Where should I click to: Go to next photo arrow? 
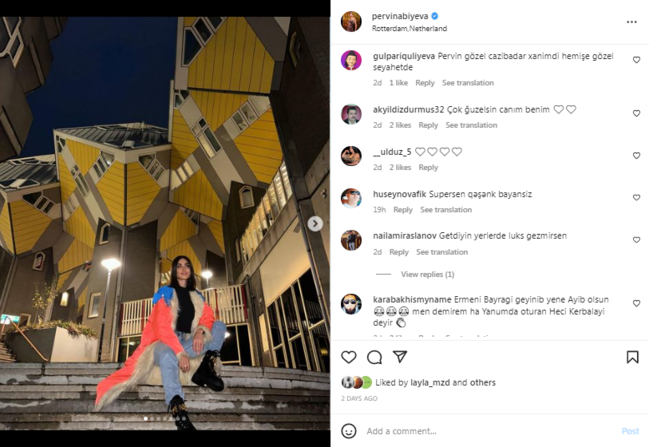[315, 224]
